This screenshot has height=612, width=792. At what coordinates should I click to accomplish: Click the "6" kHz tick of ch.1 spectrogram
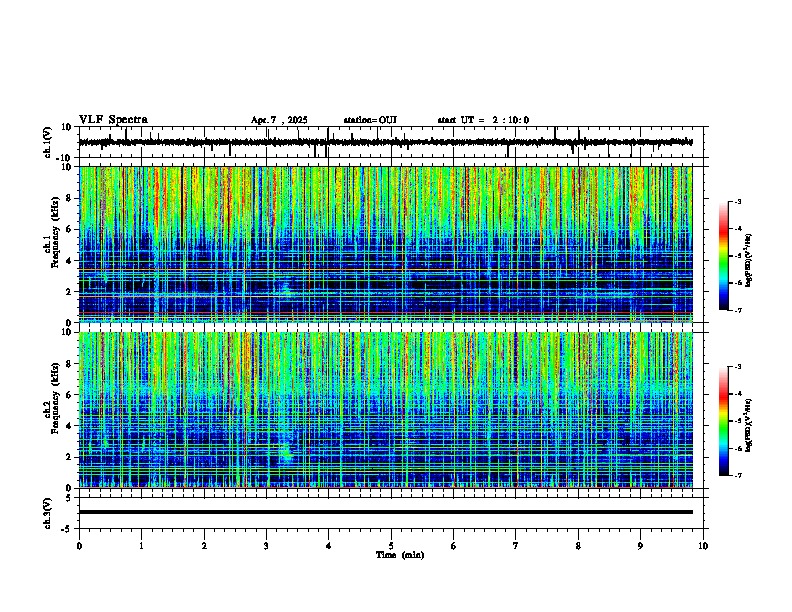70,230
